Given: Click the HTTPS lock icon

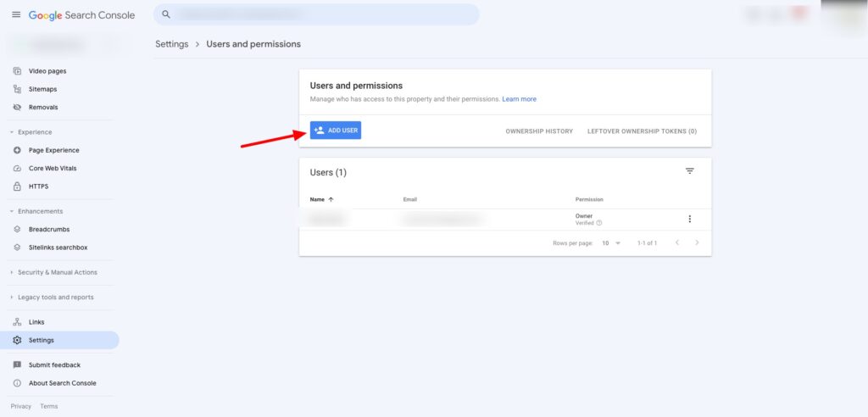Looking at the screenshot, I should pyautogui.click(x=17, y=186).
